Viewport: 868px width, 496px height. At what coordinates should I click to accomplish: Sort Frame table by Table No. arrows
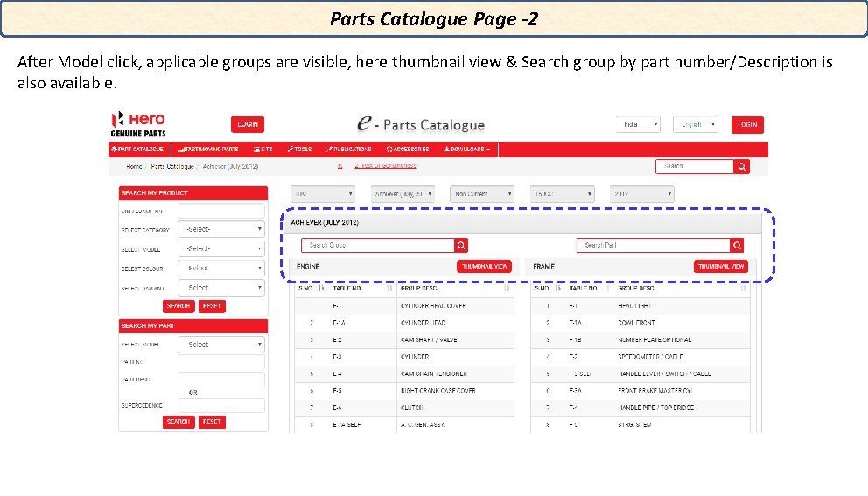[x=606, y=289]
